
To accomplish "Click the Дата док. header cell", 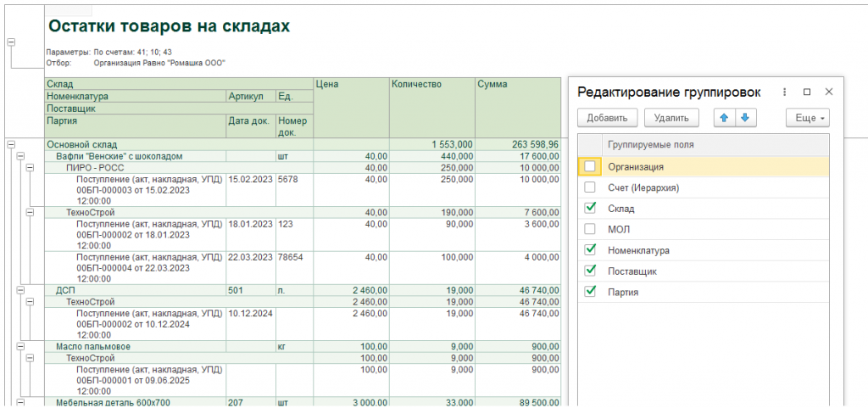I will (x=250, y=126).
